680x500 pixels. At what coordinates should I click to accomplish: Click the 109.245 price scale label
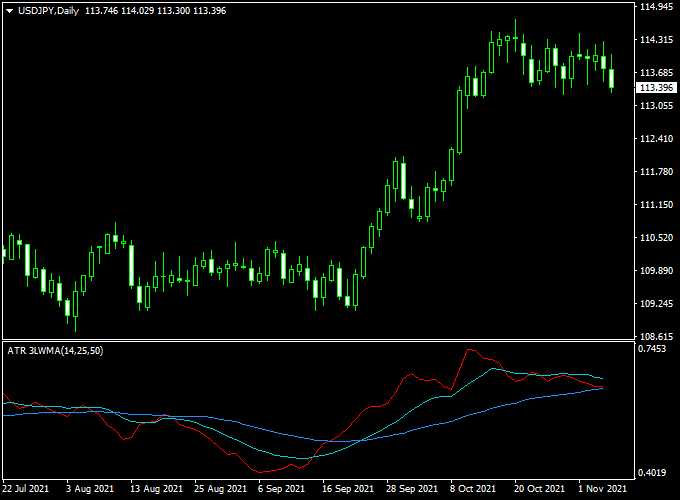tap(657, 303)
